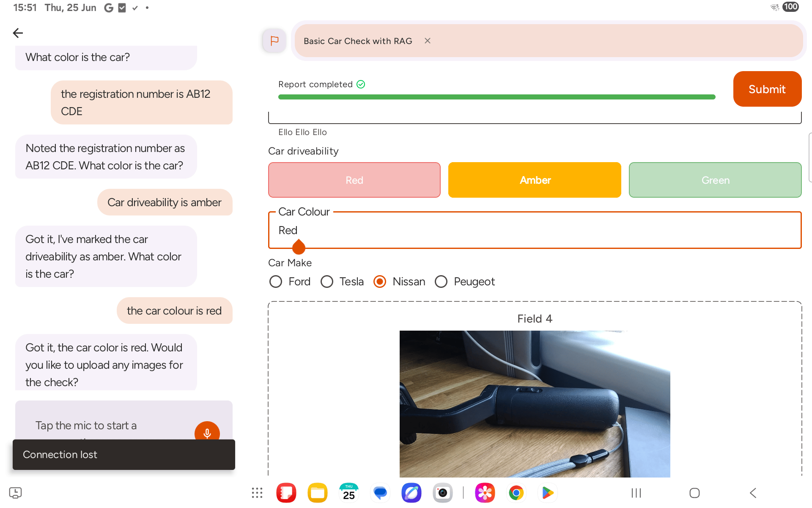Click the Car Colour text field
This screenshot has height=508, width=812.
click(535, 230)
